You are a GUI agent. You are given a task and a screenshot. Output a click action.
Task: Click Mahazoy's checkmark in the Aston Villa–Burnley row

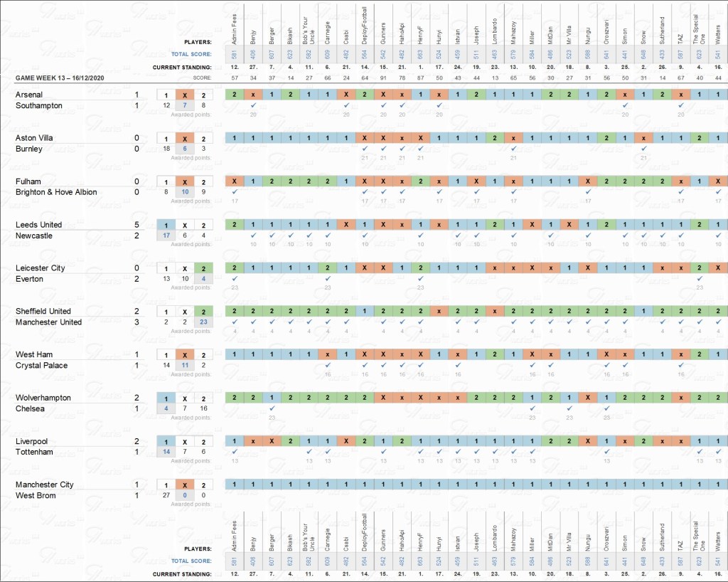tap(513, 149)
